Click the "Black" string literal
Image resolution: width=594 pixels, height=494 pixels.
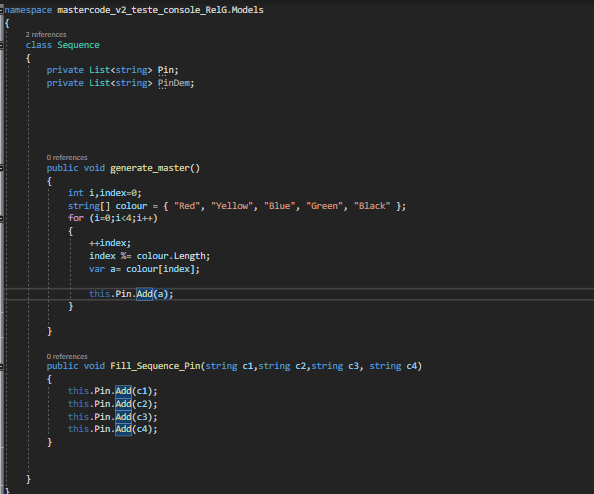pos(372,206)
